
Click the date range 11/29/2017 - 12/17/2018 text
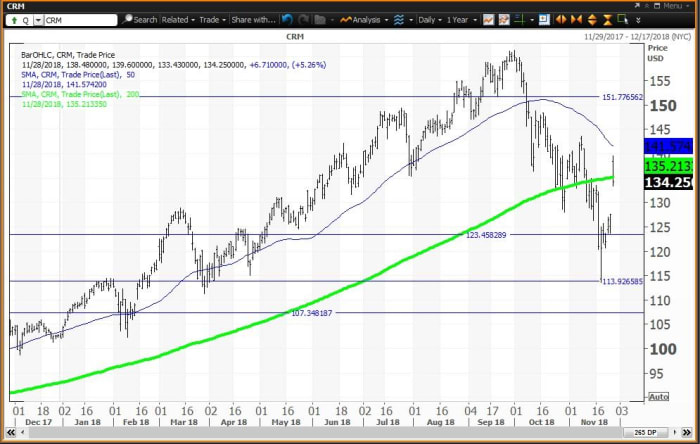click(x=638, y=37)
